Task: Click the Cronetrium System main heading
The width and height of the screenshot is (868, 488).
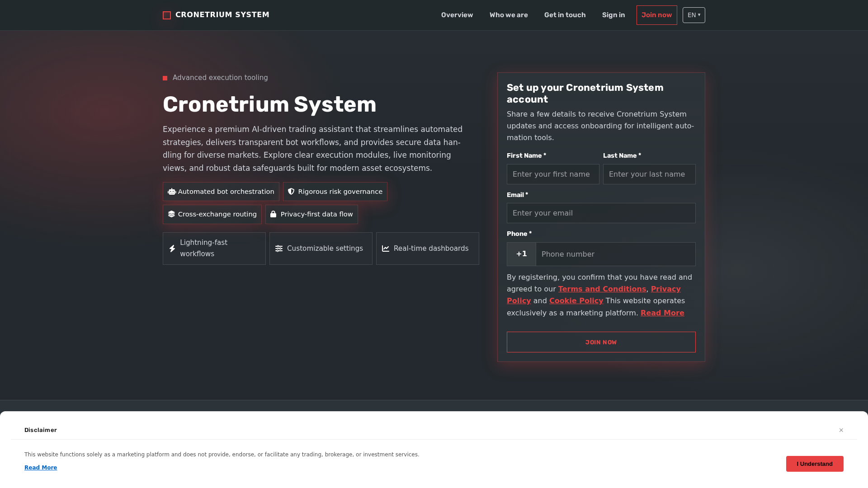Action: point(269,104)
